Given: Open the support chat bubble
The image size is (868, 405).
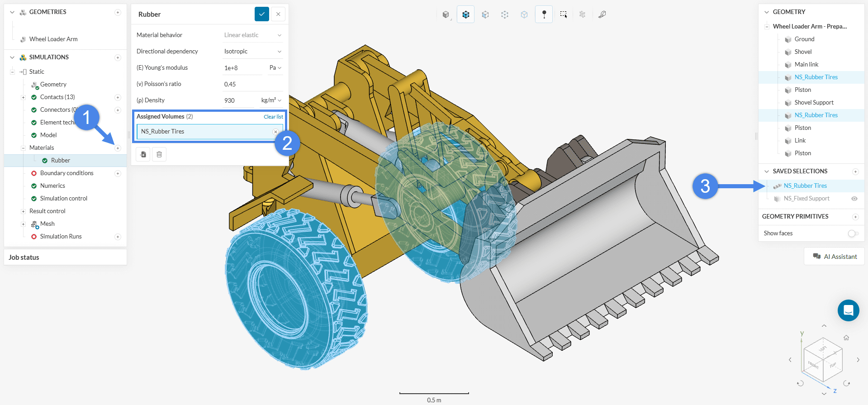Looking at the screenshot, I should [848, 310].
